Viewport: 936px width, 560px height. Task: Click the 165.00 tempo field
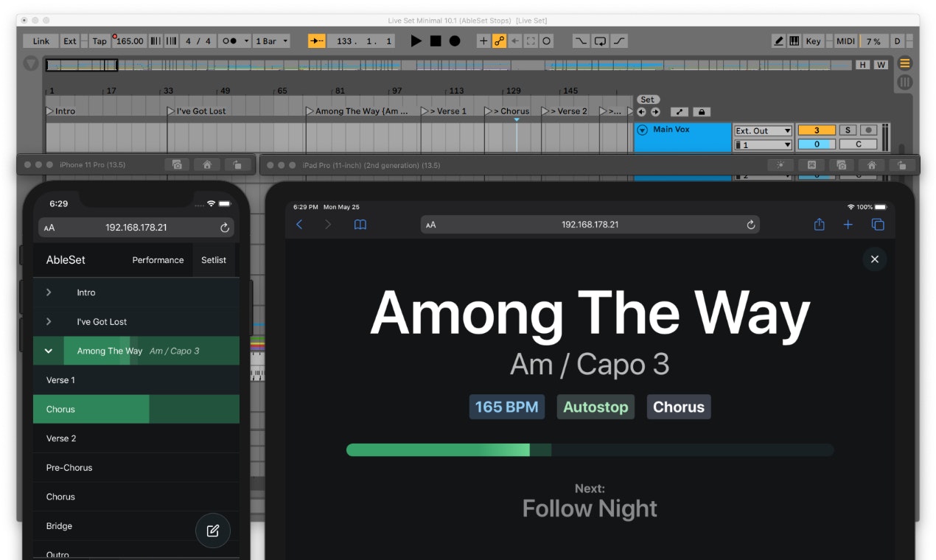(x=130, y=41)
